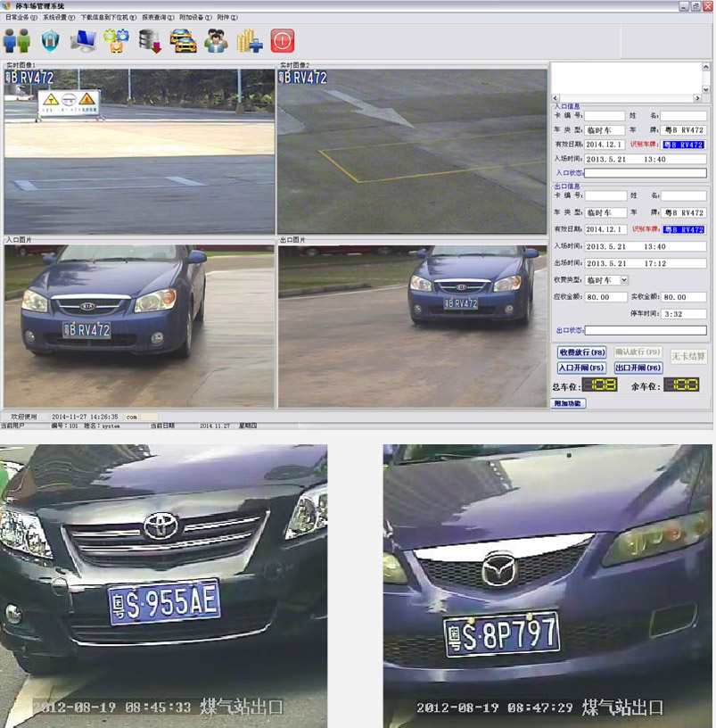Image resolution: width=716 pixels, height=728 pixels.
Task: Open system configuration via the gears icon
Action: (117, 40)
